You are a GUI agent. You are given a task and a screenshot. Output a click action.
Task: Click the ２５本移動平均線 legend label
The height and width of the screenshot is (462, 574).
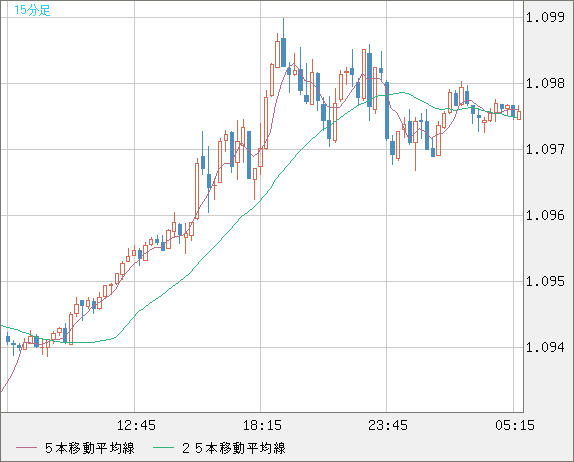tap(234, 448)
